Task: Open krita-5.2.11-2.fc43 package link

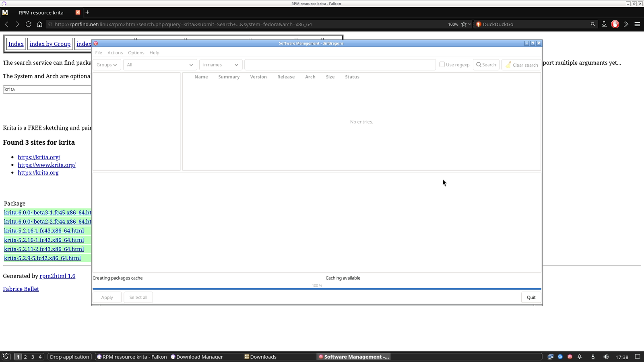Action: [44, 249]
